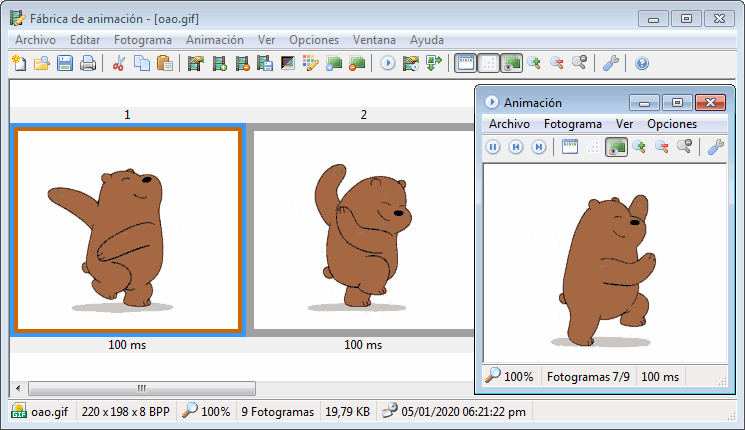Screen dimensions: 745x430
Task: Toggle the dotted grid button in main toolbar
Action: pyautogui.click(x=488, y=63)
